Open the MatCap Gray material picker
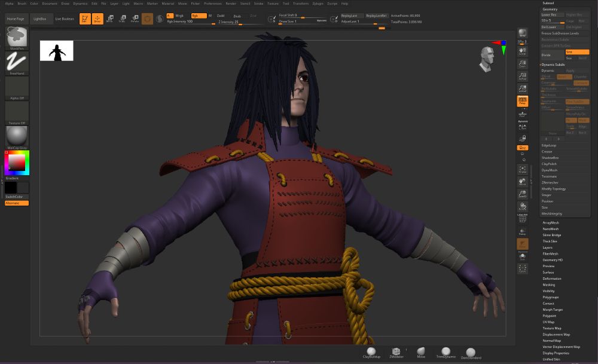Viewport: 598px width, 364px height. [17, 137]
